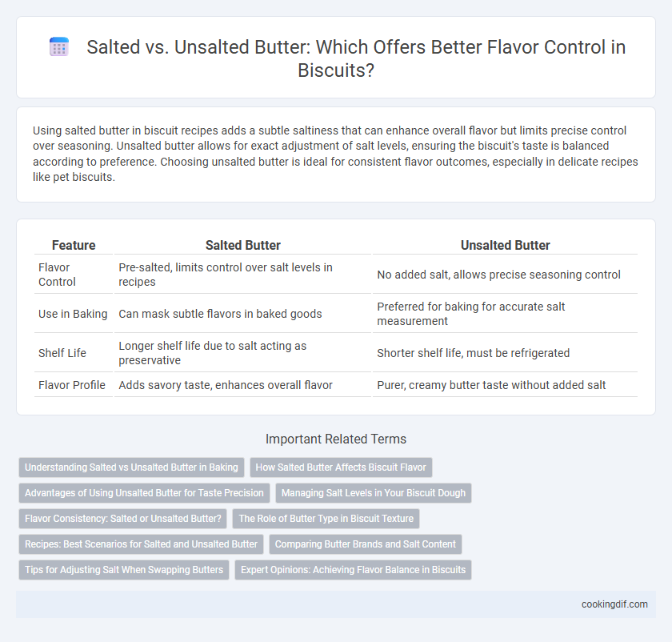Select the 'Feature' column header
This screenshot has width=672, height=642.
point(74,245)
